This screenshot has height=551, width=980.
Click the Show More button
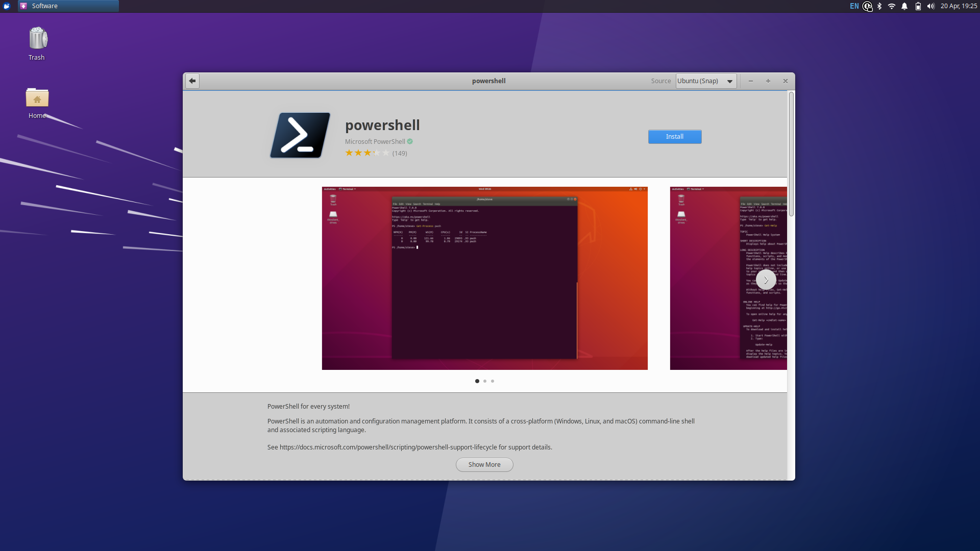pos(484,464)
